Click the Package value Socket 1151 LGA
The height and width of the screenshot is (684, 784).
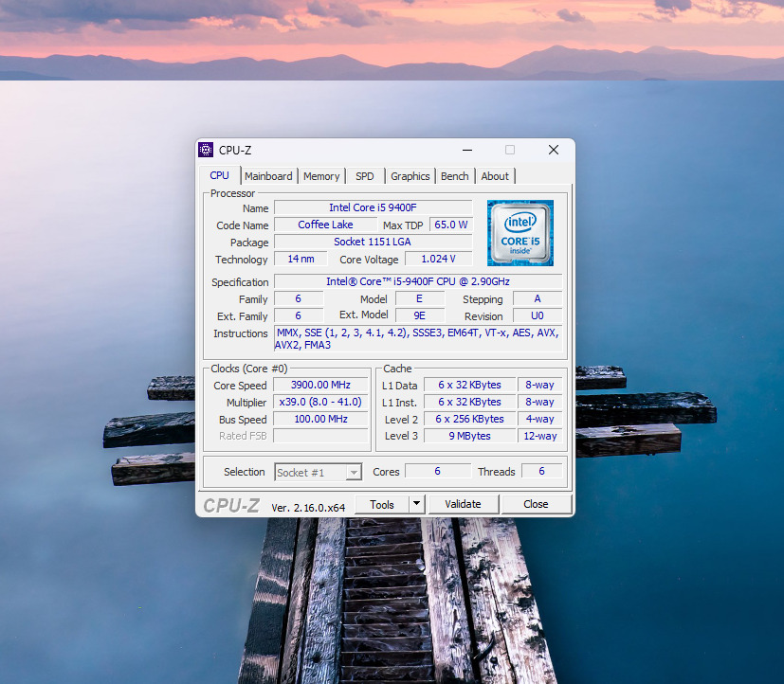tap(373, 242)
